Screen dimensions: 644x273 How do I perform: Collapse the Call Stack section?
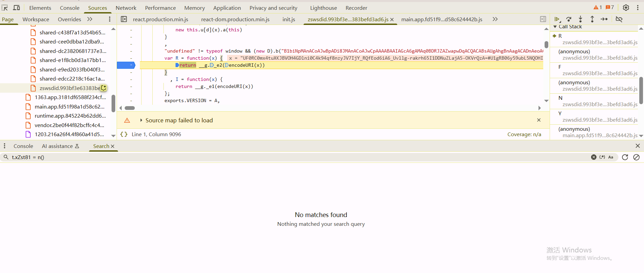click(555, 27)
